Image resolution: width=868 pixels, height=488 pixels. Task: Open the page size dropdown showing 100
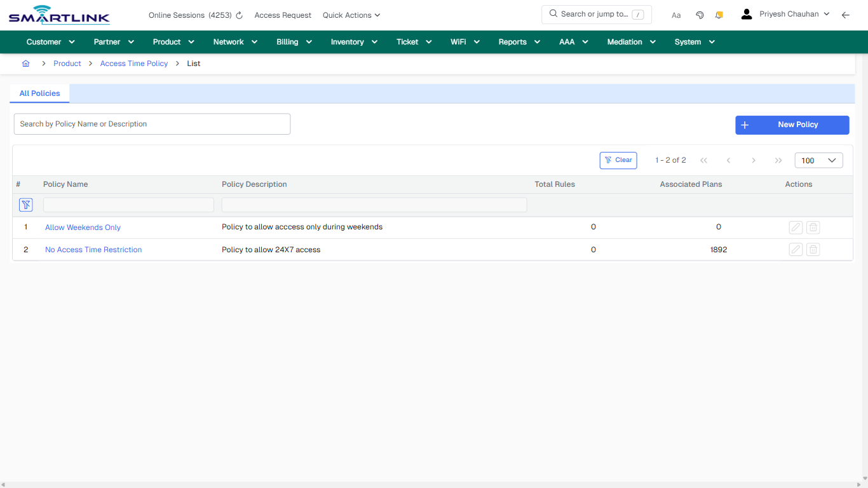point(818,160)
